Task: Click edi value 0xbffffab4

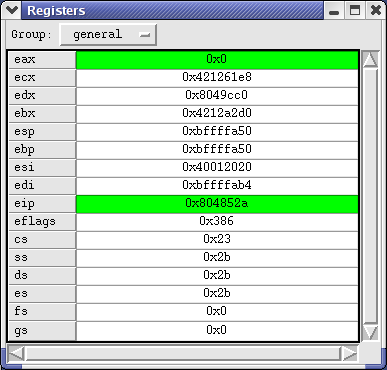Action: (217, 186)
